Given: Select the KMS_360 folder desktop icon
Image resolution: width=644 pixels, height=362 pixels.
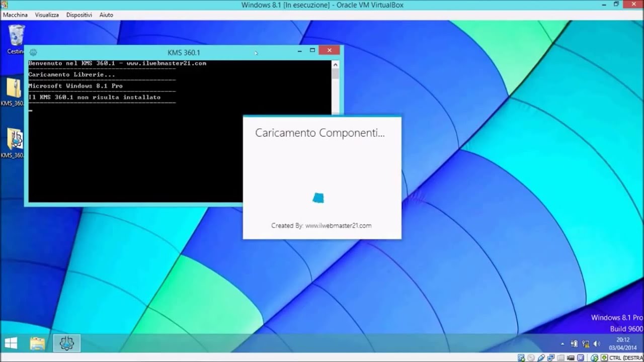Looking at the screenshot, I should tap(14, 92).
